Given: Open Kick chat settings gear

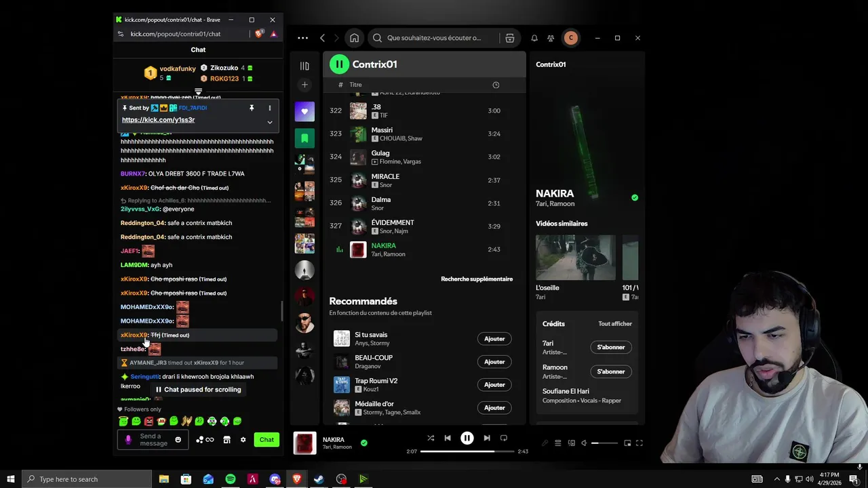Looking at the screenshot, I should coord(243,440).
